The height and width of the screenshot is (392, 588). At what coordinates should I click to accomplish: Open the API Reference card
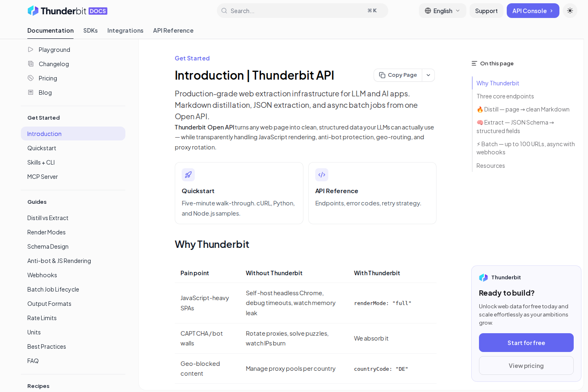coord(372,193)
